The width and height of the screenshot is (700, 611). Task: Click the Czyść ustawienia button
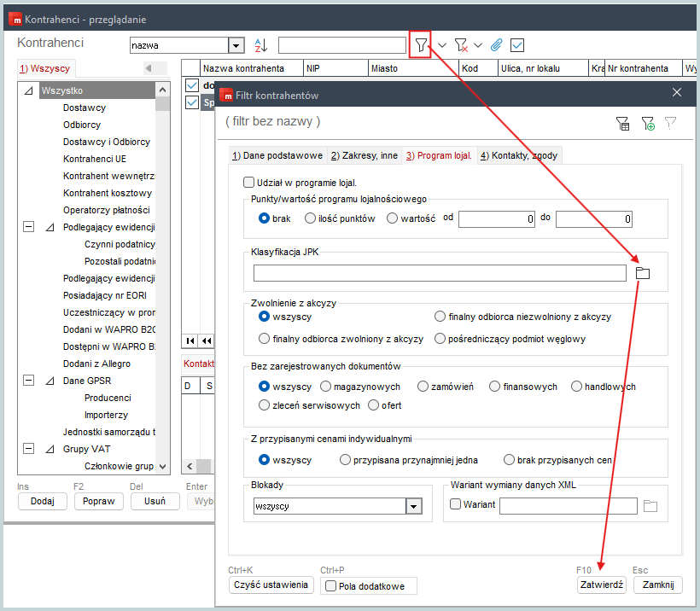click(x=271, y=585)
